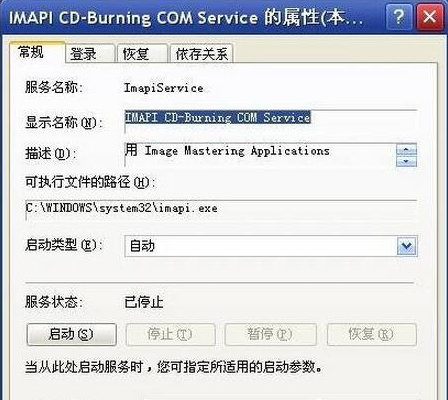Open the 登录 tab
Viewport: 448px width, 400px height.
pos(90,53)
